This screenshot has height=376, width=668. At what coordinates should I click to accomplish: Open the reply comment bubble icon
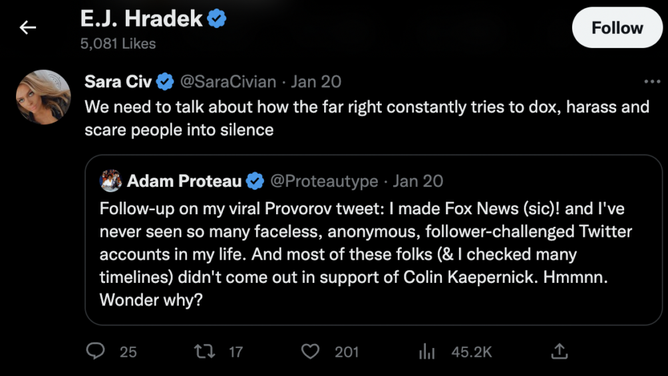[x=95, y=351]
